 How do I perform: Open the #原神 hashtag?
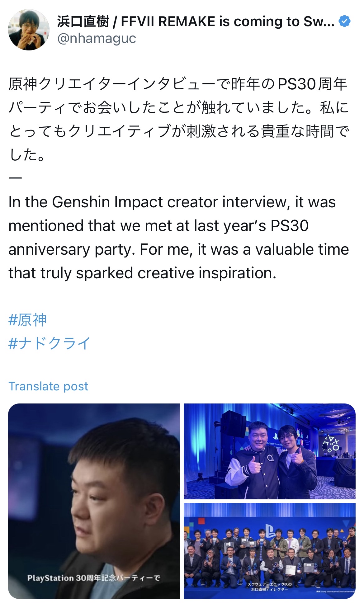point(28,320)
